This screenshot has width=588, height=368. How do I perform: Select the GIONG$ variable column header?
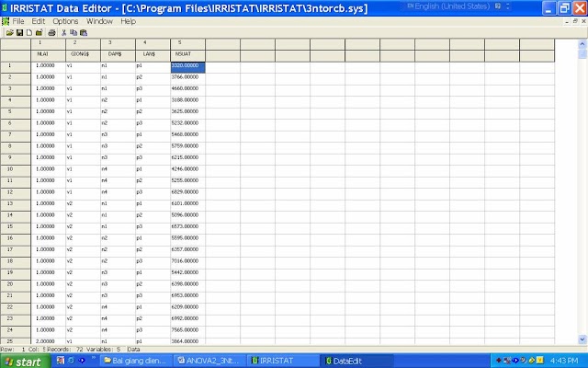coord(83,55)
